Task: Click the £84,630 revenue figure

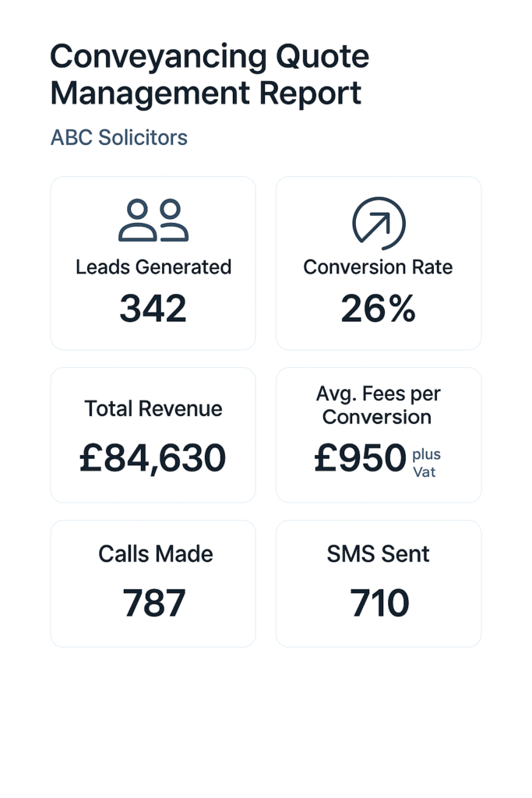Action: click(153, 458)
